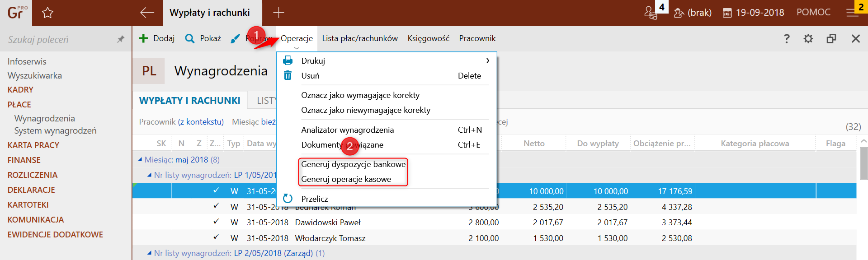Expand the Drukuj submenu arrow
Screen dimensions: 868x260
coord(487,60)
